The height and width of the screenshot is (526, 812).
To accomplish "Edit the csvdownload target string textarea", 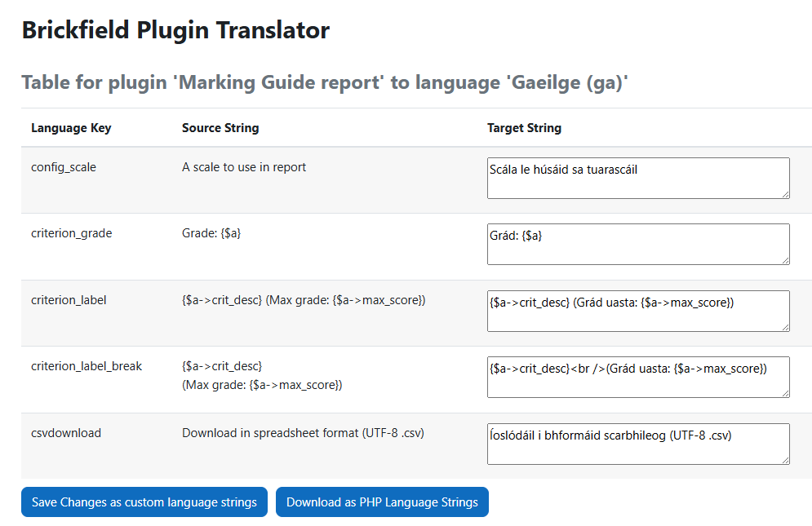I will tap(638, 444).
